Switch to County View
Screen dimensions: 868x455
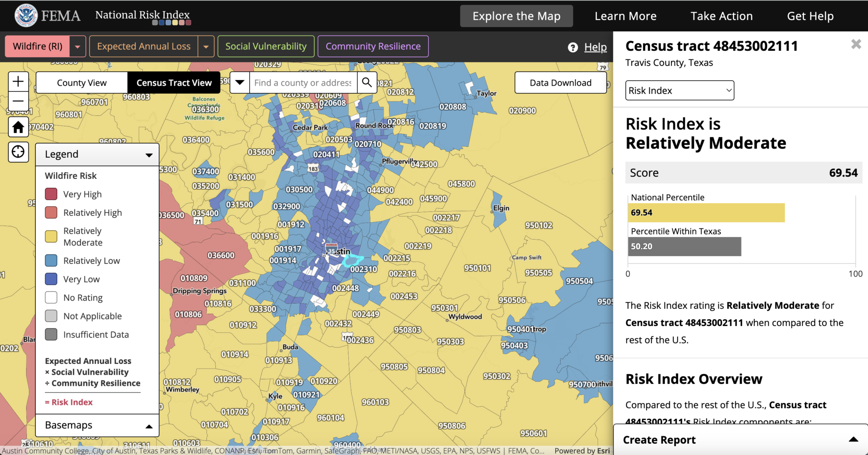tap(82, 83)
